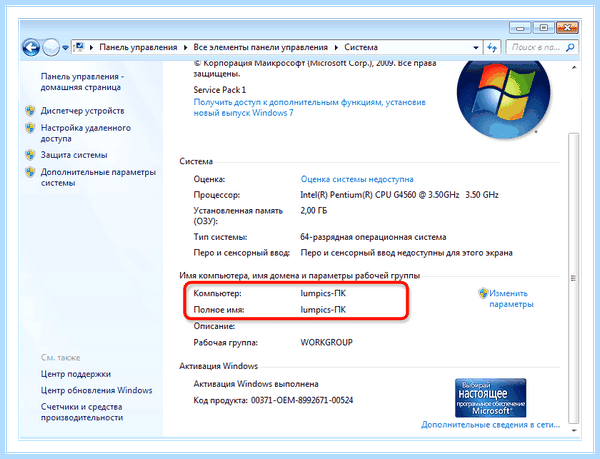The height and width of the screenshot is (459, 600).
Task: Click the greyed-out Forward arrow button
Action: point(51,48)
